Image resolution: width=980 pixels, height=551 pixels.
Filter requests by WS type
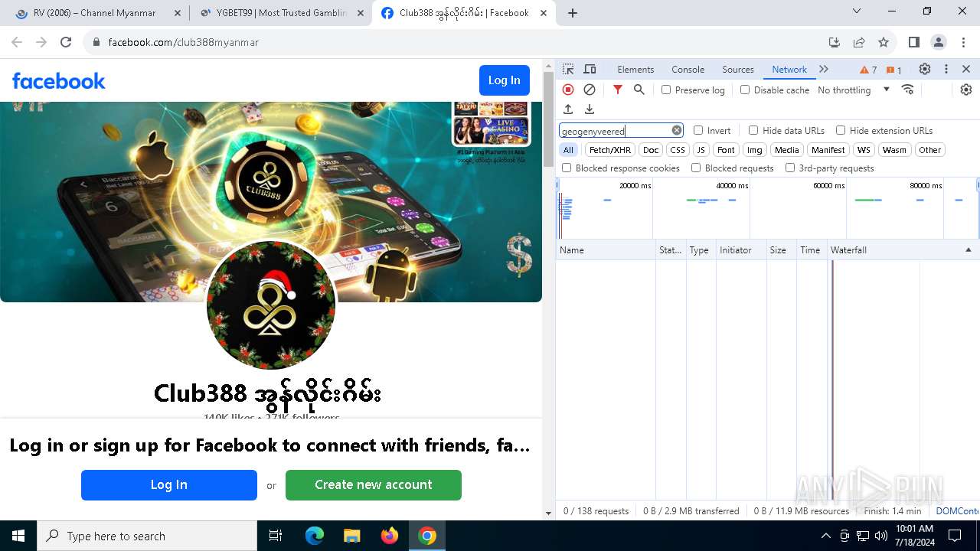click(864, 150)
